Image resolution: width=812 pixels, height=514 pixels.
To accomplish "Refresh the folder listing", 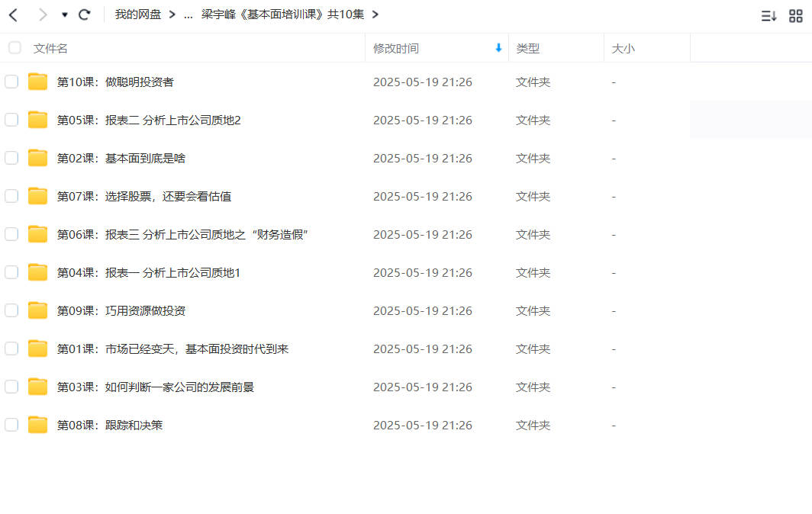I will (x=85, y=14).
